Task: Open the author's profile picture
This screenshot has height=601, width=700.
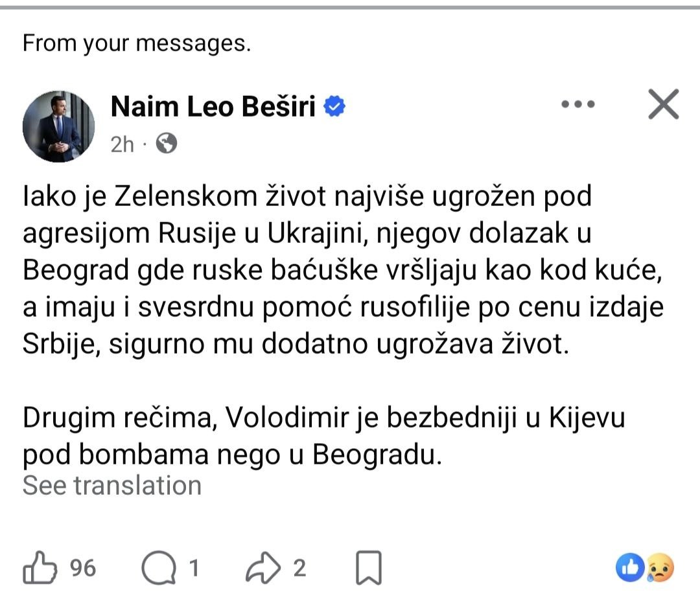Action: (58, 126)
